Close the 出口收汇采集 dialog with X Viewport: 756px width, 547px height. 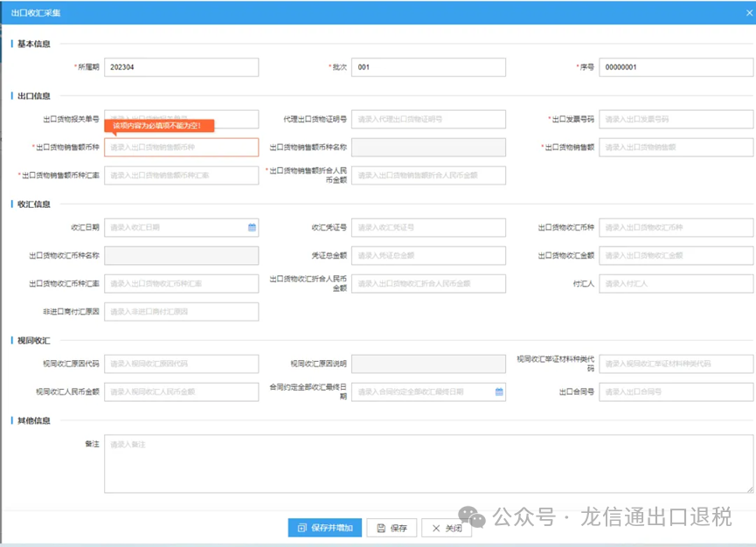[749, 13]
